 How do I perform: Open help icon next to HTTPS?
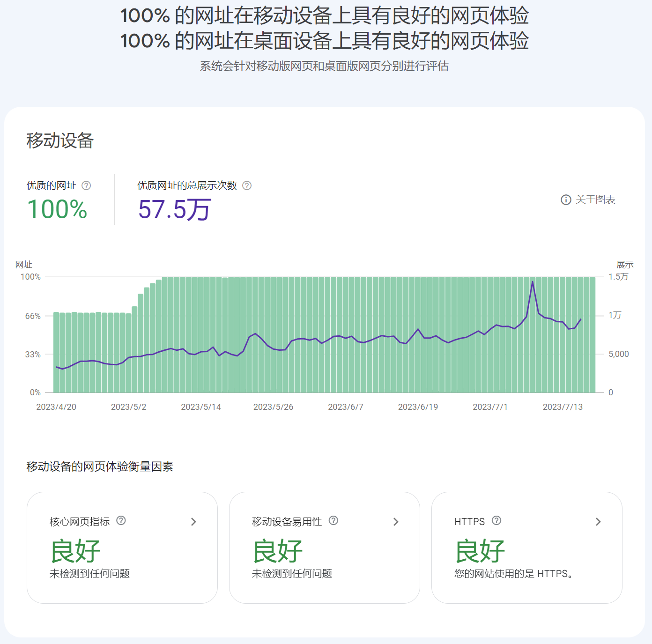(496, 520)
